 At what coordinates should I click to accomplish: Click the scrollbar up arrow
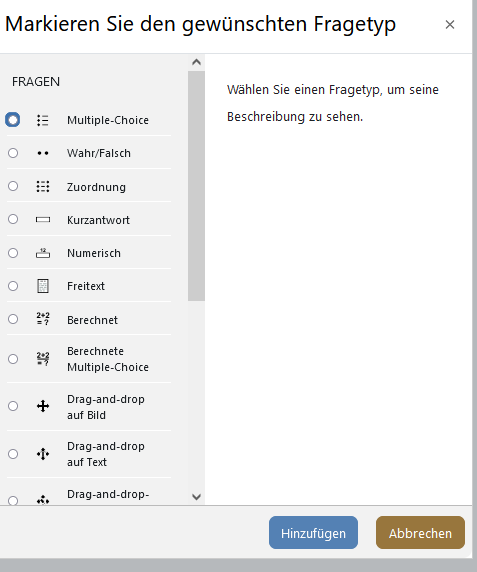point(196,62)
